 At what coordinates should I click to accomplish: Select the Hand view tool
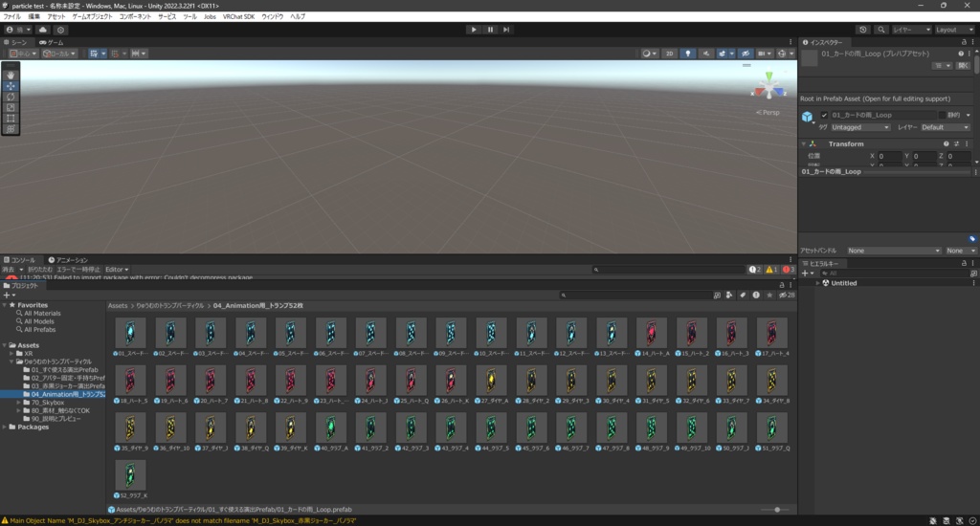(x=11, y=75)
